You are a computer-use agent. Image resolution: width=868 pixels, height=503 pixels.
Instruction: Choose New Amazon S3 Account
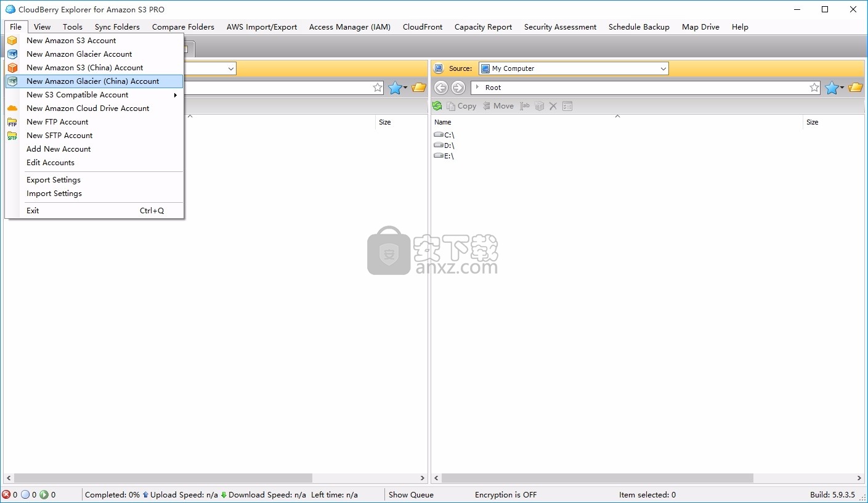tap(94, 41)
